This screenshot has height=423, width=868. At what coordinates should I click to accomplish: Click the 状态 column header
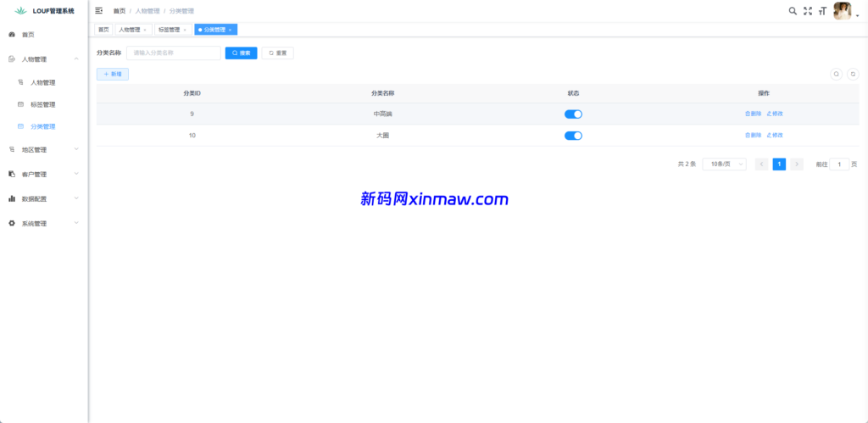pyautogui.click(x=573, y=93)
